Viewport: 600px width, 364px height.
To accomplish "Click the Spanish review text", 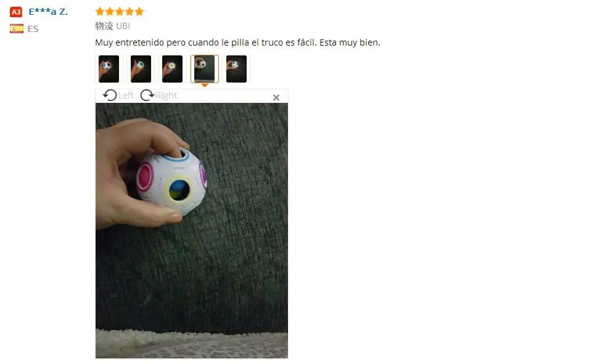I will point(237,42).
